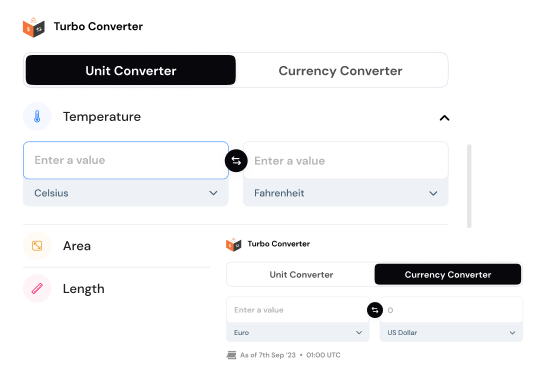
Task: Open the Fahrenheit unit dropdown
Action: (x=345, y=193)
